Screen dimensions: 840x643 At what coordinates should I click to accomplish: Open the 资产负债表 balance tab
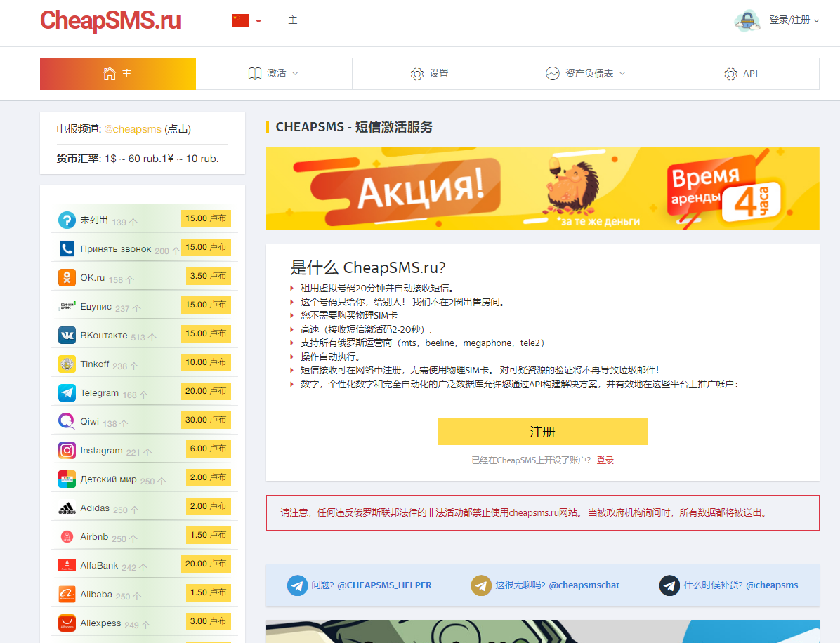coord(586,74)
